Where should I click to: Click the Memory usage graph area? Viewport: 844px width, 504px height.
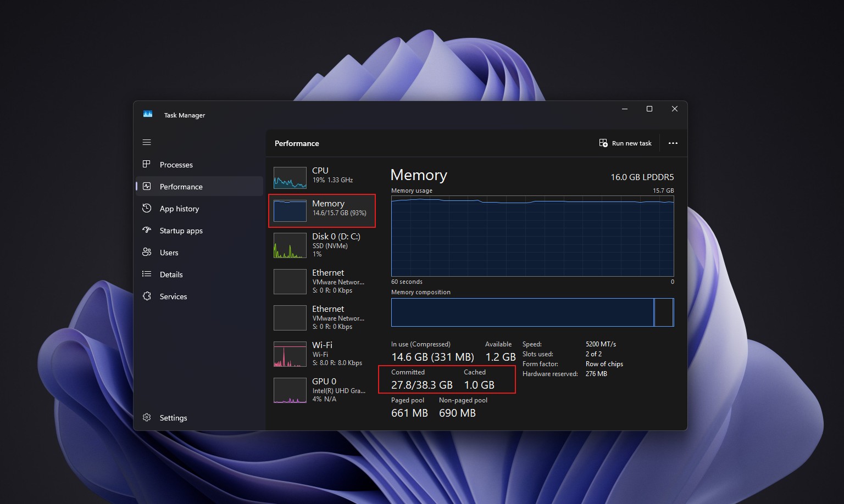click(x=532, y=236)
